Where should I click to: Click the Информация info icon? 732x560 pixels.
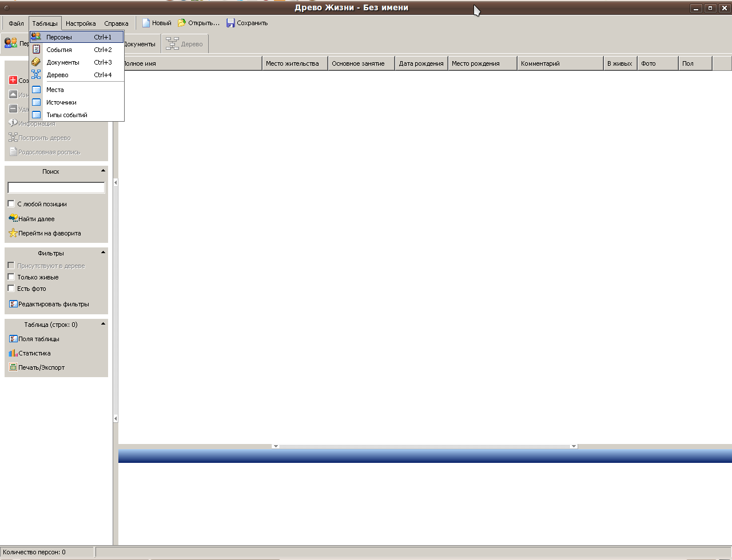click(13, 123)
